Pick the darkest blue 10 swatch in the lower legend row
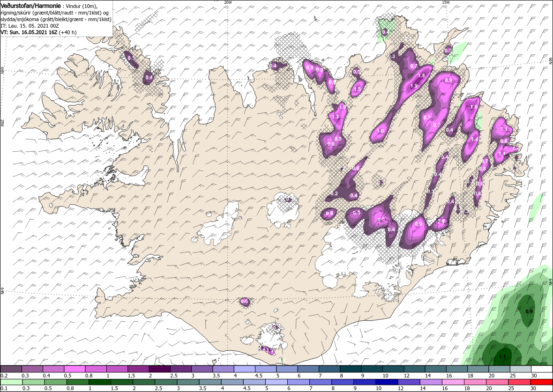 click(x=387, y=382)
